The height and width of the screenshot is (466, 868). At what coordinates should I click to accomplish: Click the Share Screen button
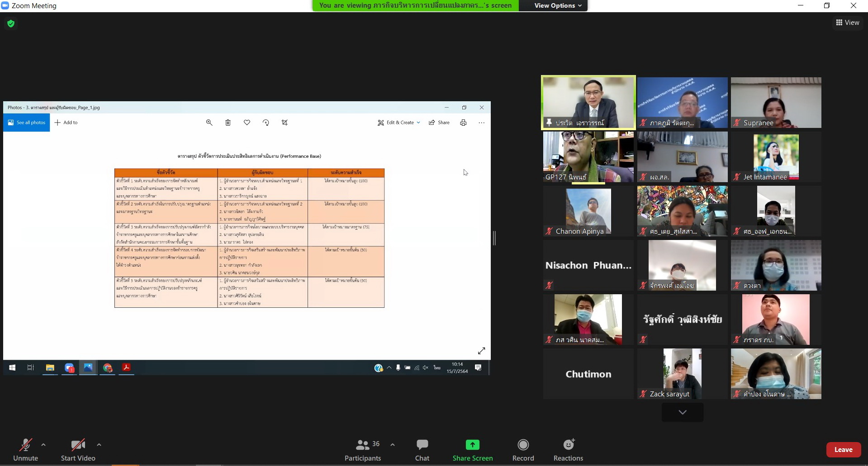(473, 450)
